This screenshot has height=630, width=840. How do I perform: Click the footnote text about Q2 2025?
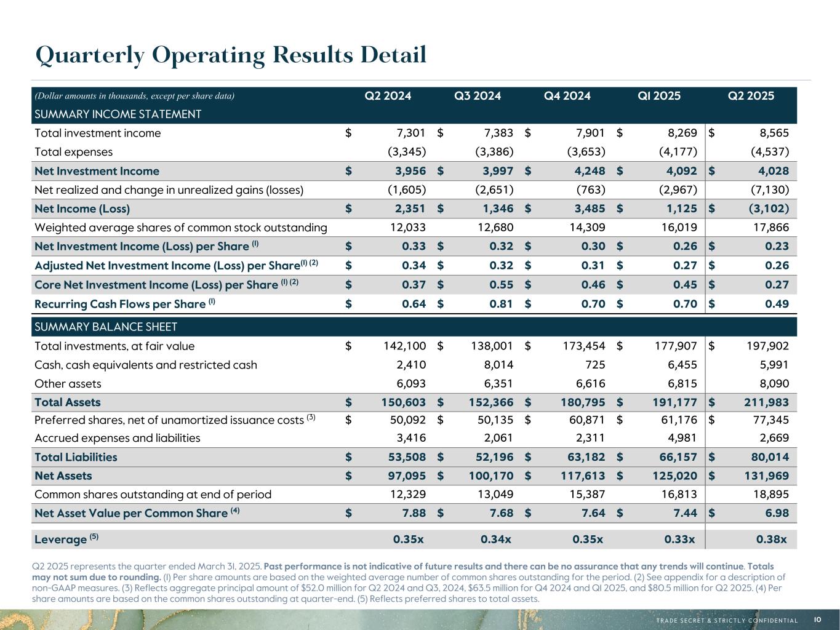(x=409, y=582)
